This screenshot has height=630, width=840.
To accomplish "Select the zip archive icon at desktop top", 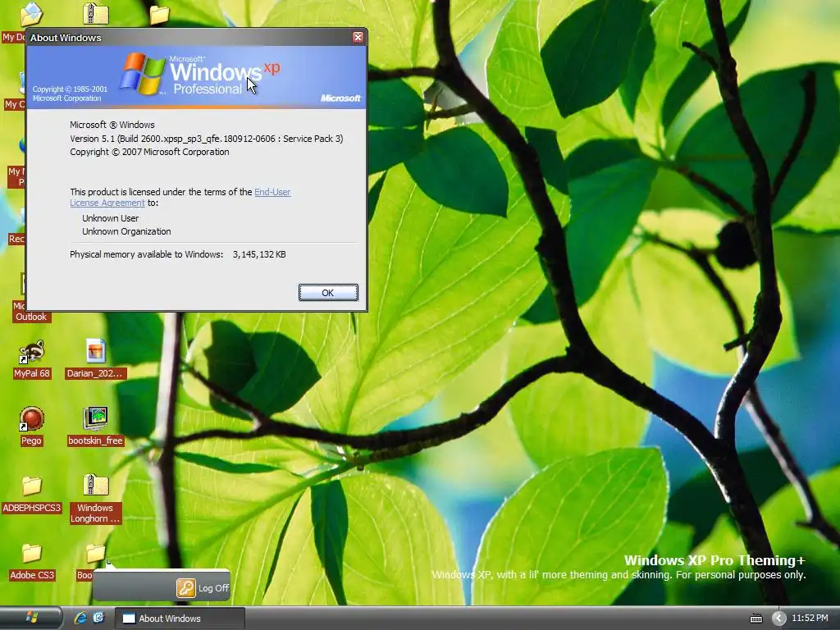I will coord(96,13).
